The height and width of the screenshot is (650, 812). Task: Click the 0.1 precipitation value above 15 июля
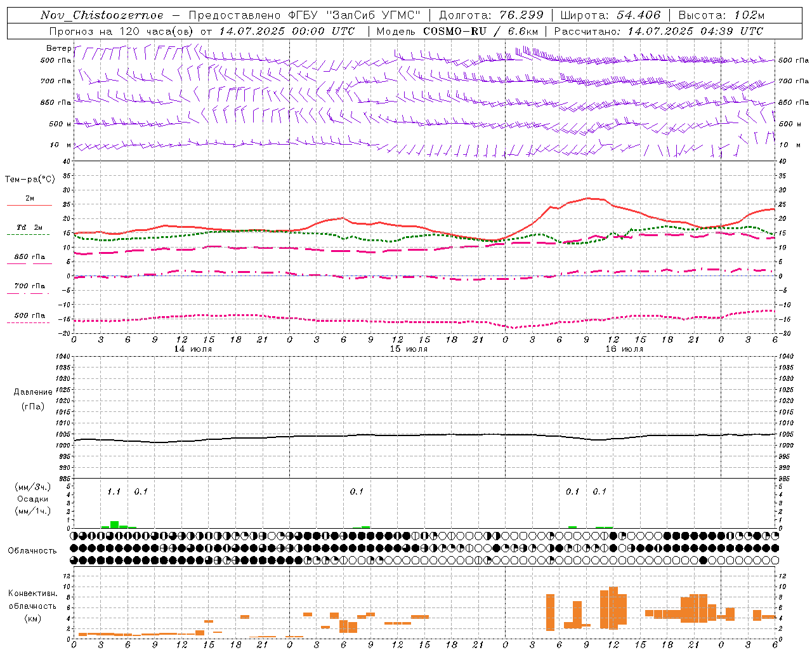357,491
